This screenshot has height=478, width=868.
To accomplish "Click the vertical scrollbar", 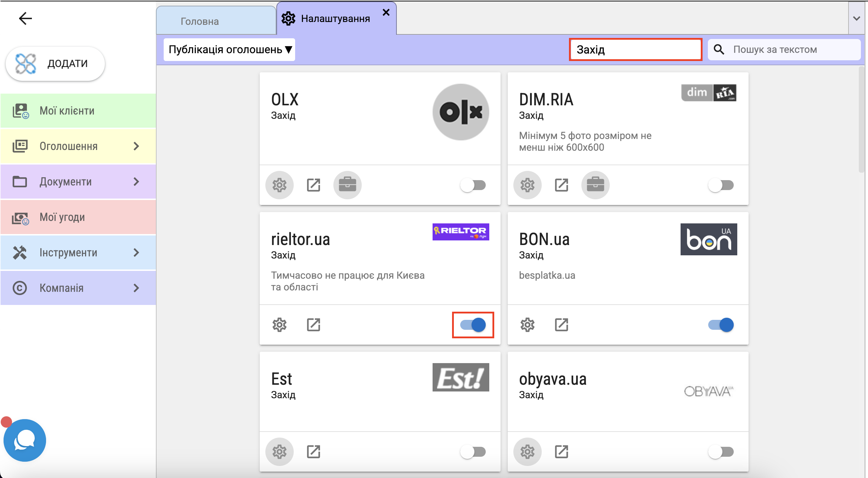I will (862, 120).
